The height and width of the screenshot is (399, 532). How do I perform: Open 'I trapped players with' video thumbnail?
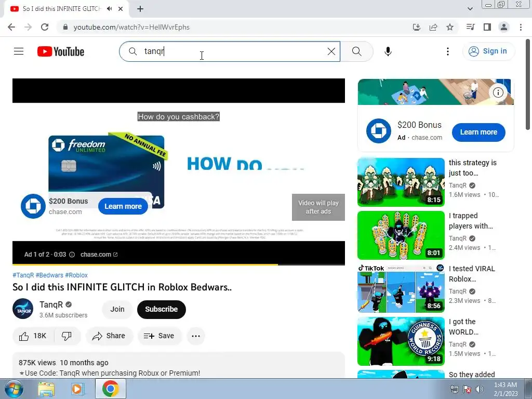401,235
